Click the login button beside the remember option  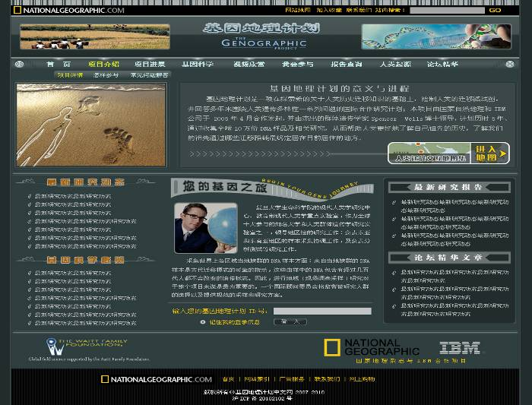(x=290, y=321)
